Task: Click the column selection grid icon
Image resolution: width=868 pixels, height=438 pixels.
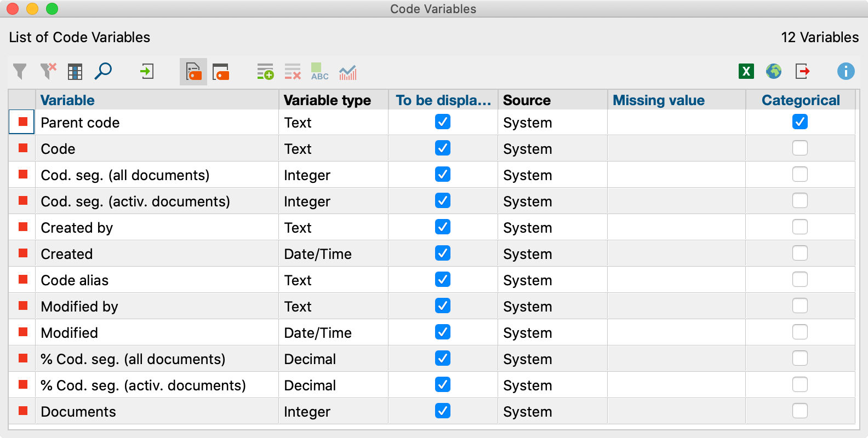Action: [75, 72]
